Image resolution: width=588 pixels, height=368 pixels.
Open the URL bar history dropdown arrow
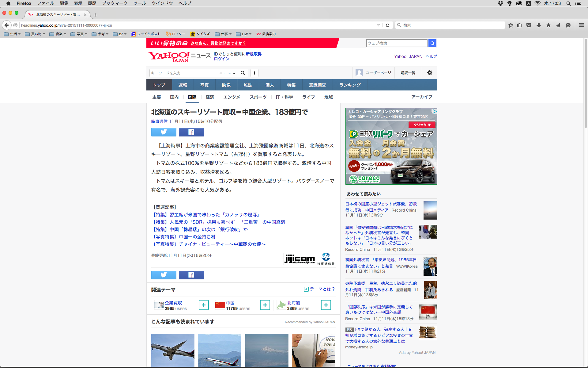click(x=378, y=25)
